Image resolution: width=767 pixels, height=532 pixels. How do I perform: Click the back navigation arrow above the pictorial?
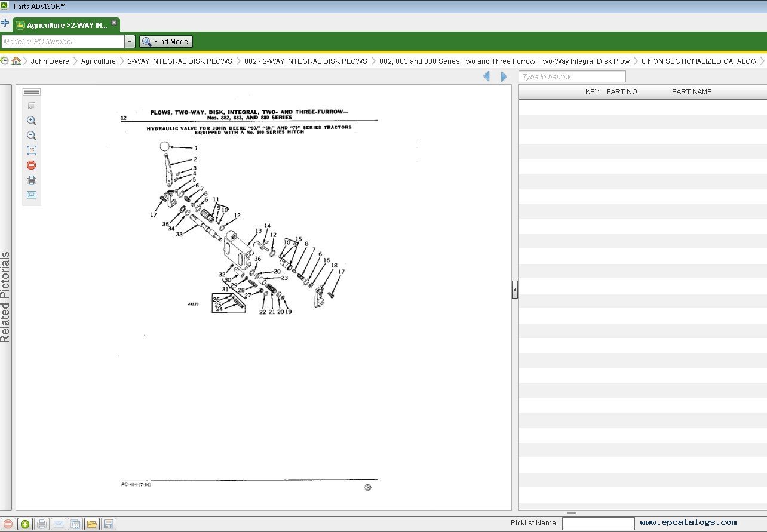point(486,76)
